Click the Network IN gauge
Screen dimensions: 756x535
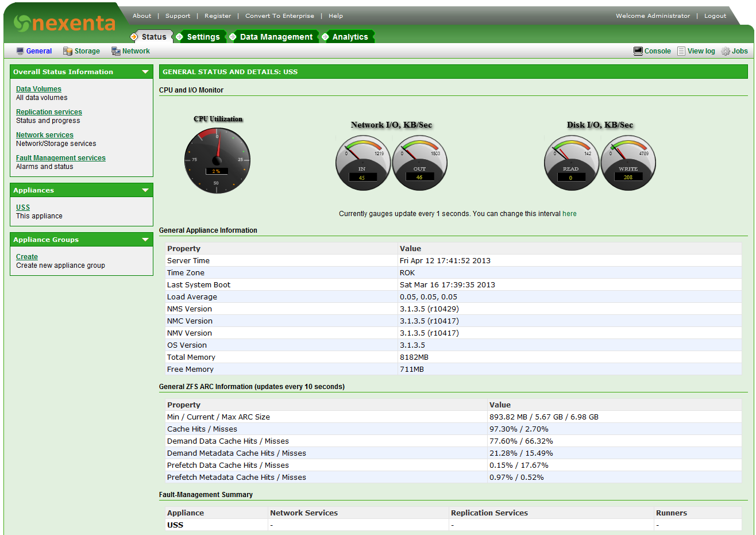[363, 163]
